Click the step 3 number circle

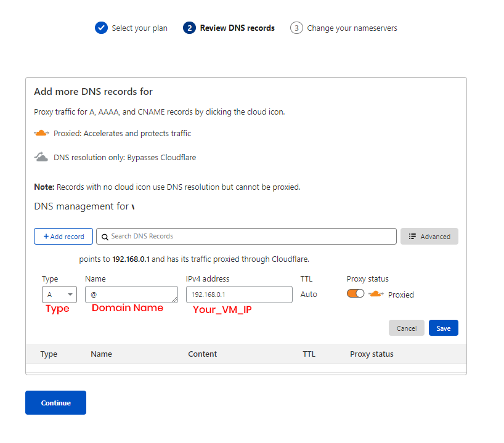click(296, 28)
